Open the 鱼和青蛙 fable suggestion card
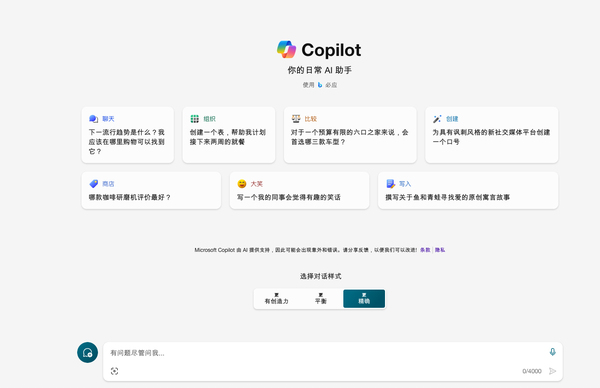Screen dimensions: 600x388 [x=468, y=190]
